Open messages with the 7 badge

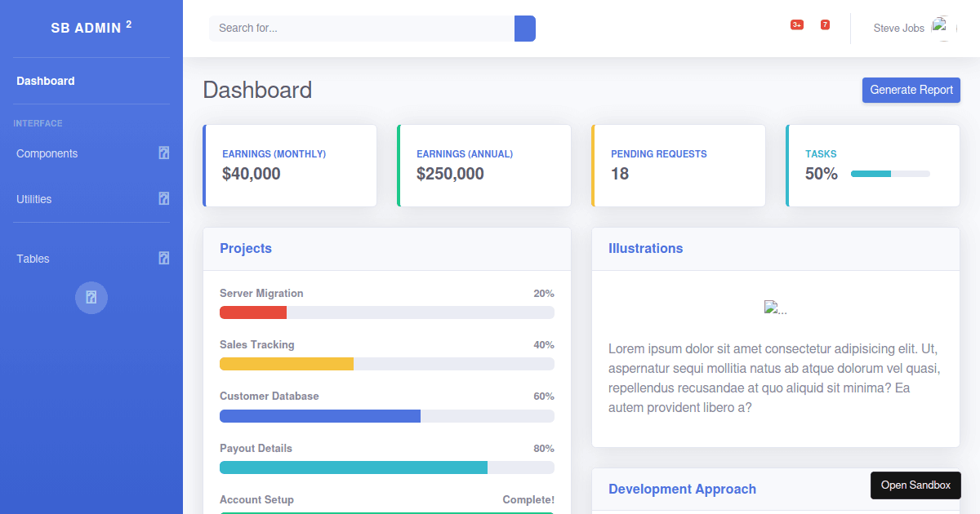tap(825, 25)
